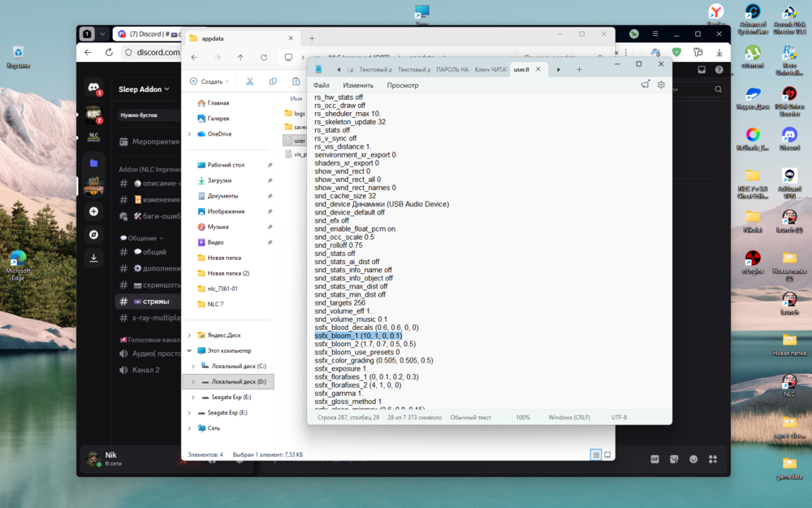812x508 pixels.
Task: Open the emoji picker in Discord
Action: click(x=693, y=459)
